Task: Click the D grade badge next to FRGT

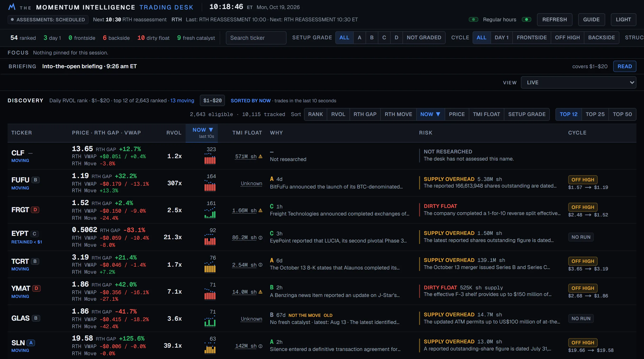Action: (x=35, y=210)
